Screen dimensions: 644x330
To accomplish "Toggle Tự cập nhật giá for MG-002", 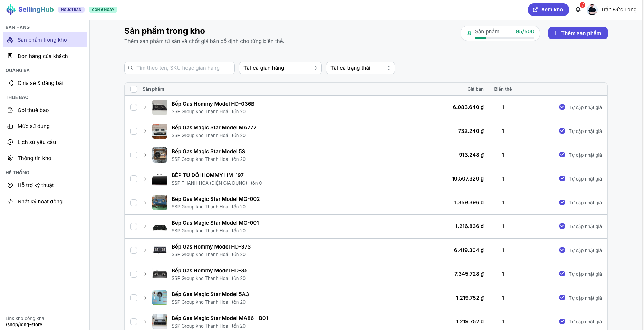I will coord(562,202).
